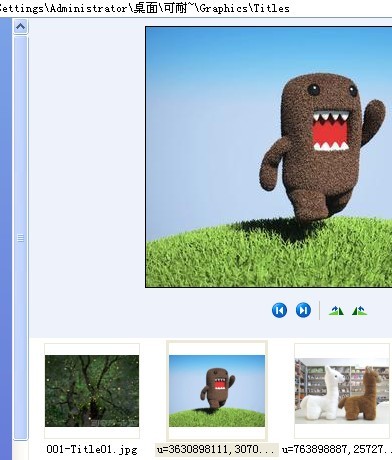The height and width of the screenshot is (460, 392).
Task: Click the file name starting u=763898887
Action: pos(337,449)
